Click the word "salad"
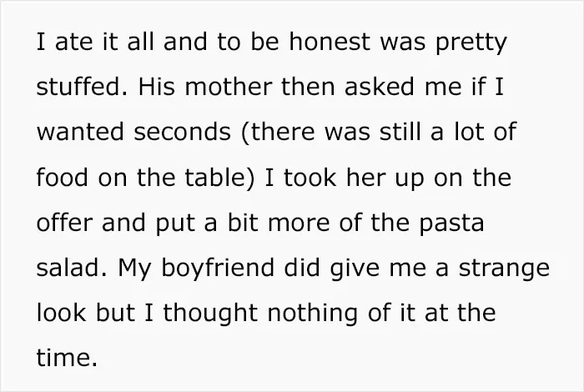The height and width of the screenshot is (392, 584). point(68,267)
